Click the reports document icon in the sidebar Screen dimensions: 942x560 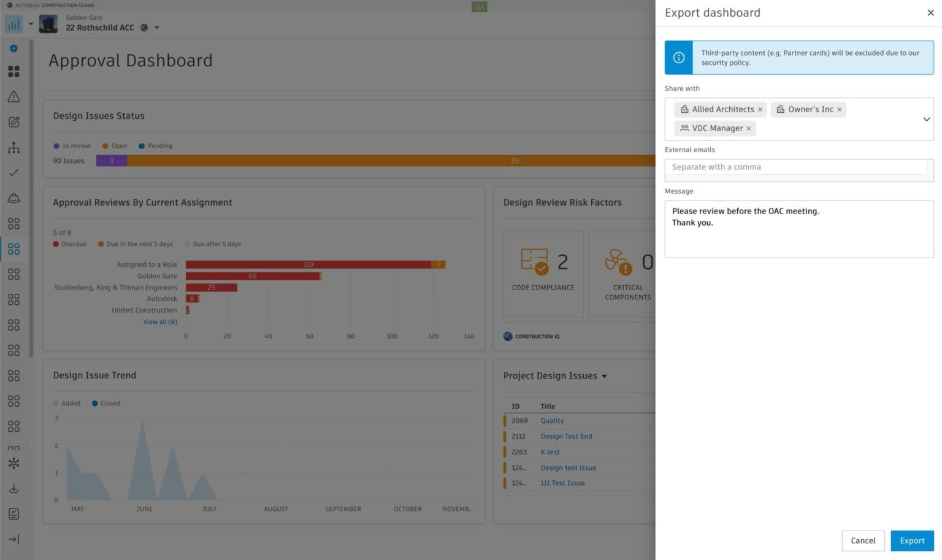pyautogui.click(x=13, y=513)
